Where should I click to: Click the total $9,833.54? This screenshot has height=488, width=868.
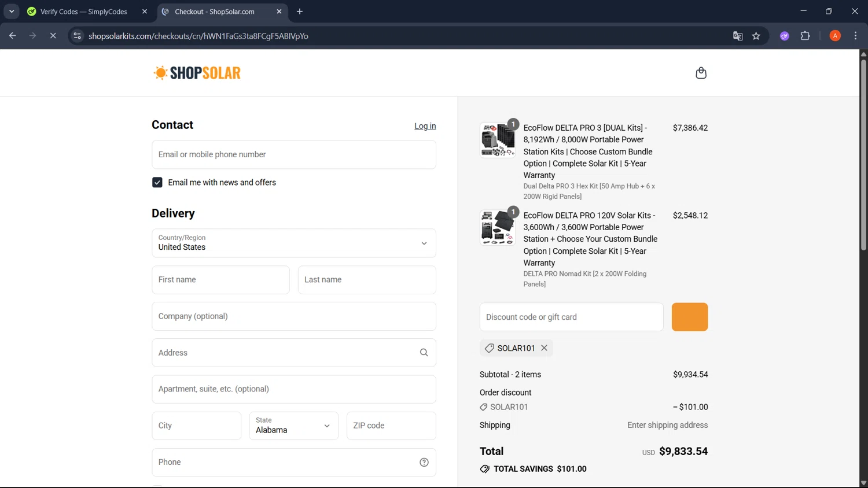tap(683, 452)
